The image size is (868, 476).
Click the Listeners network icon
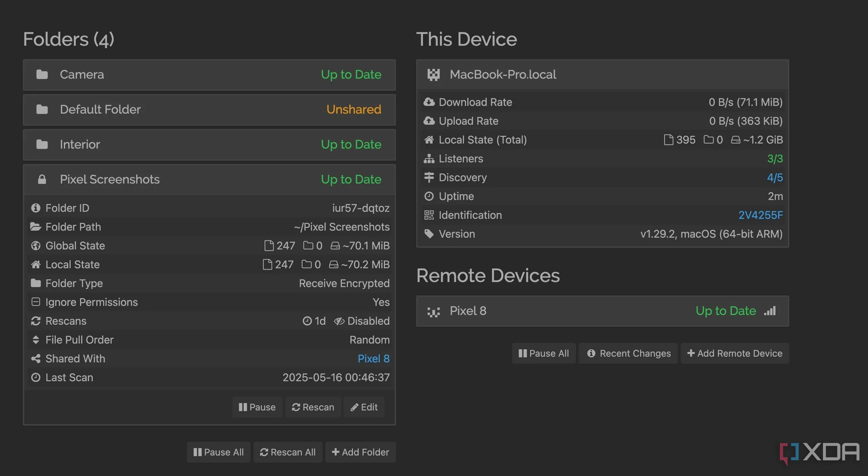click(x=429, y=159)
